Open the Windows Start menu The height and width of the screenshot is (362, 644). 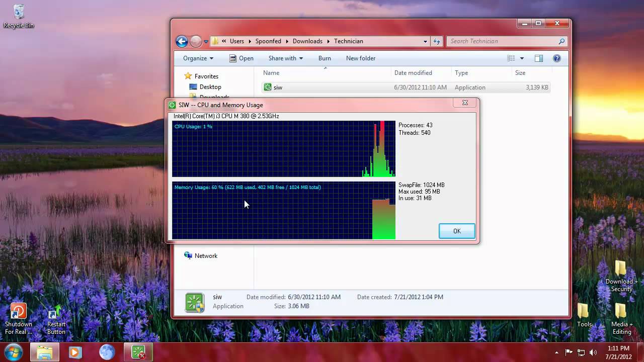click(x=14, y=352)
